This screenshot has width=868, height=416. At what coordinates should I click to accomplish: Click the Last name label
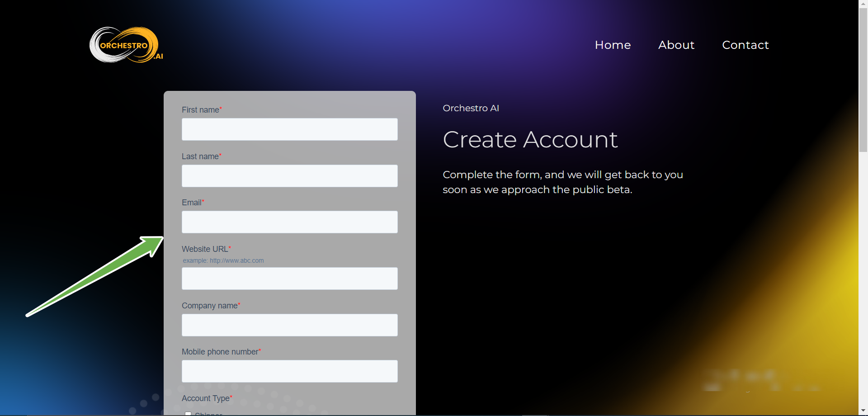coord(202,156)
